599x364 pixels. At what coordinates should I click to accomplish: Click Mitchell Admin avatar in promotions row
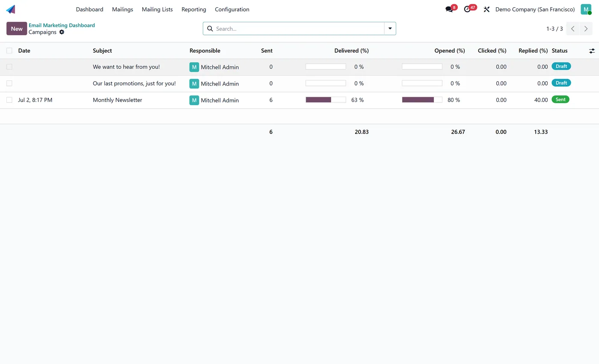[x=194, y=83]
